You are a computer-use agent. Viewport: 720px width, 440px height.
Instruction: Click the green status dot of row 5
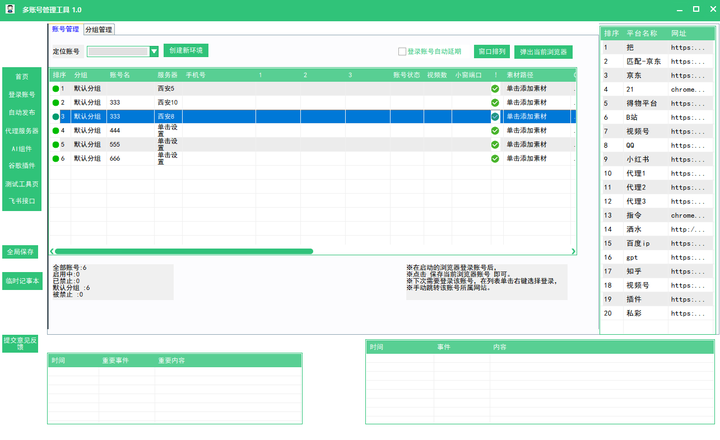(x=56, y=145)
